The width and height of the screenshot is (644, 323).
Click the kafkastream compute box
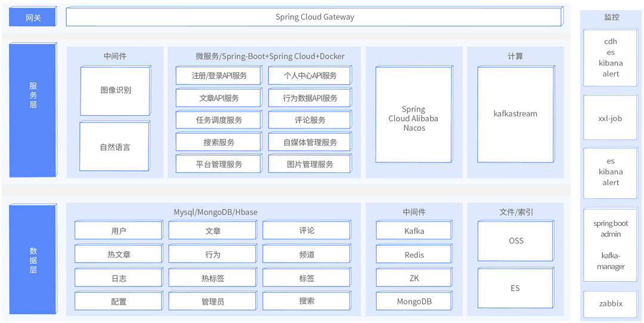pos(515,114)
